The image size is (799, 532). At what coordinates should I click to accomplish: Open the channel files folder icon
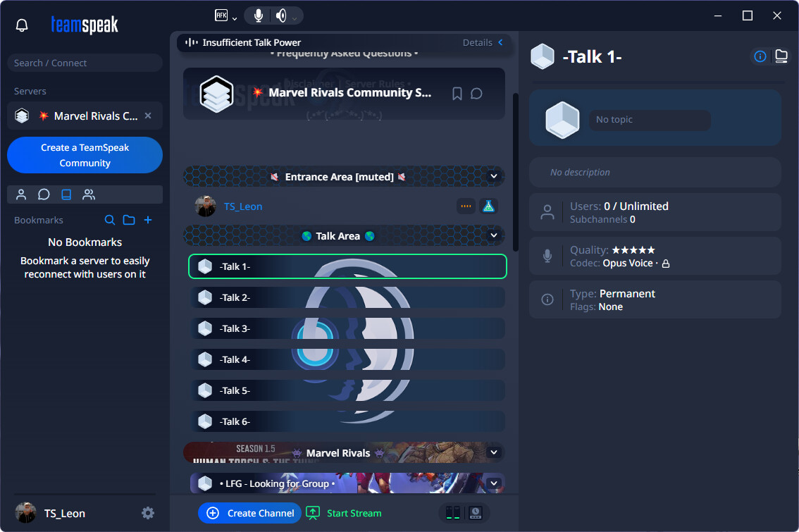coord(781,56)
